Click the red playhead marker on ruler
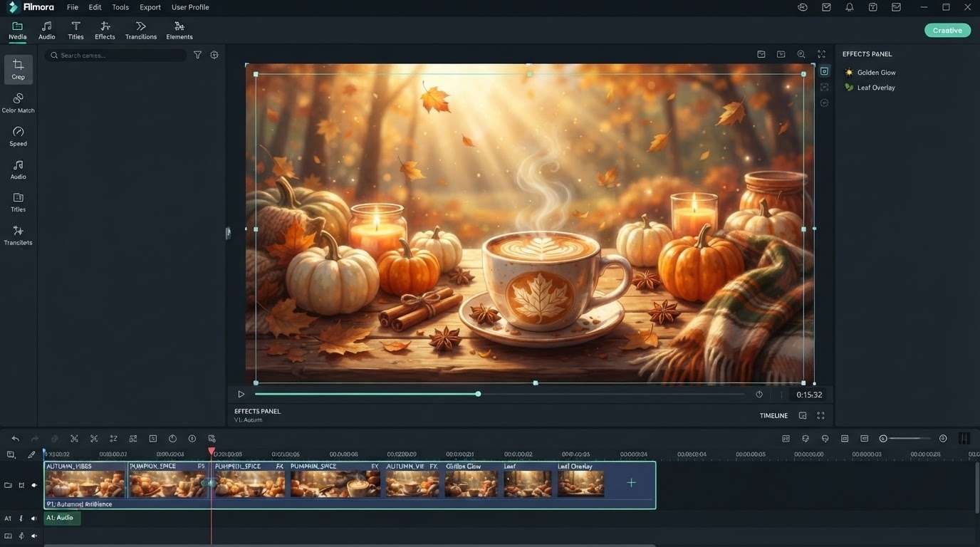 click(211, 452)
